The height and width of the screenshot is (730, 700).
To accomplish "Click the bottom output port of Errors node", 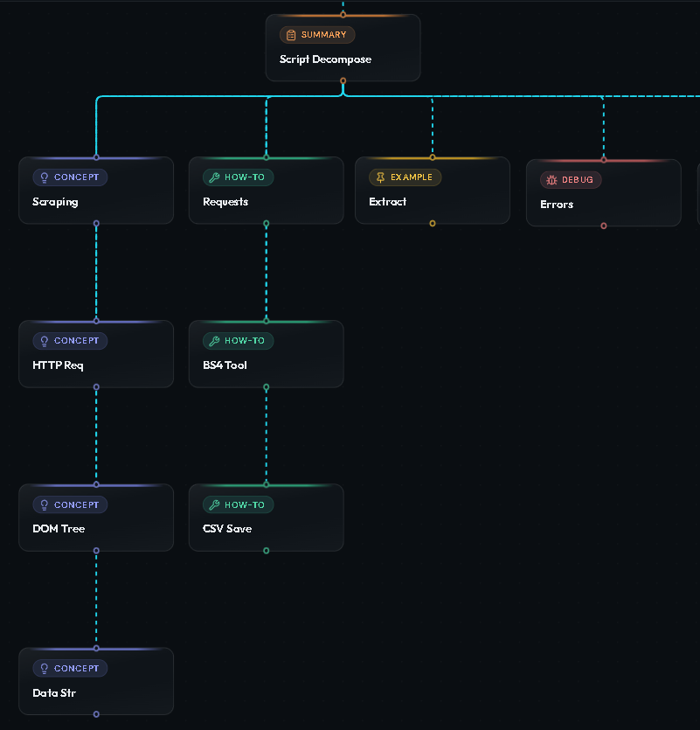I will click(x=604, y=226).
